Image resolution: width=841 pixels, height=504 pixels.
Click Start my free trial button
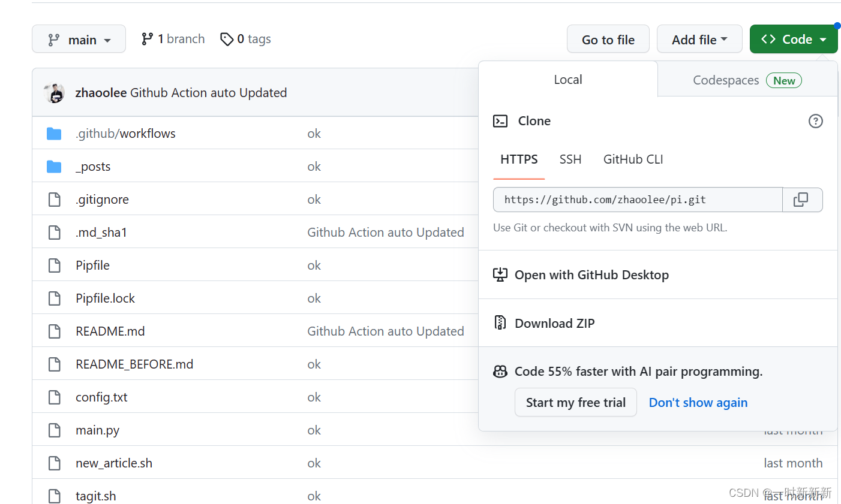click(575, 403)
